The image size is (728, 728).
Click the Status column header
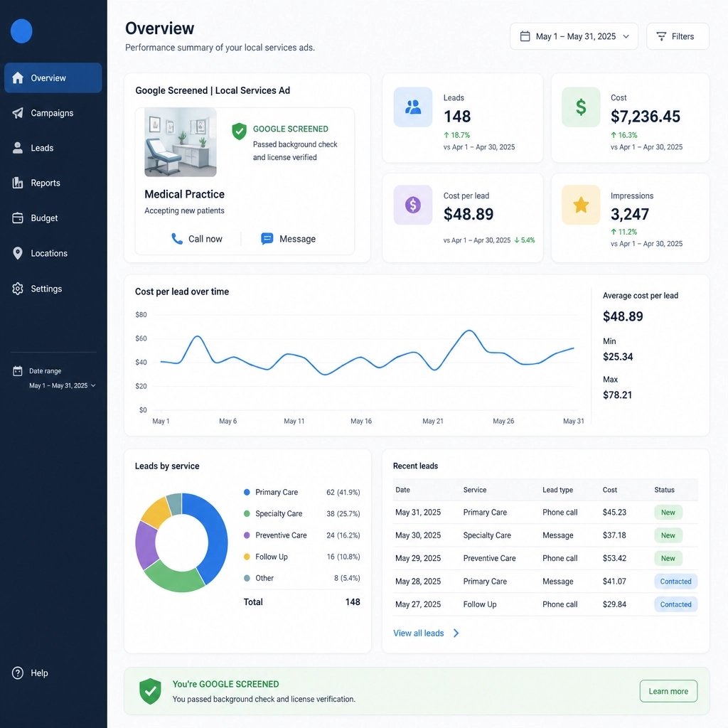tap(665, 490)
